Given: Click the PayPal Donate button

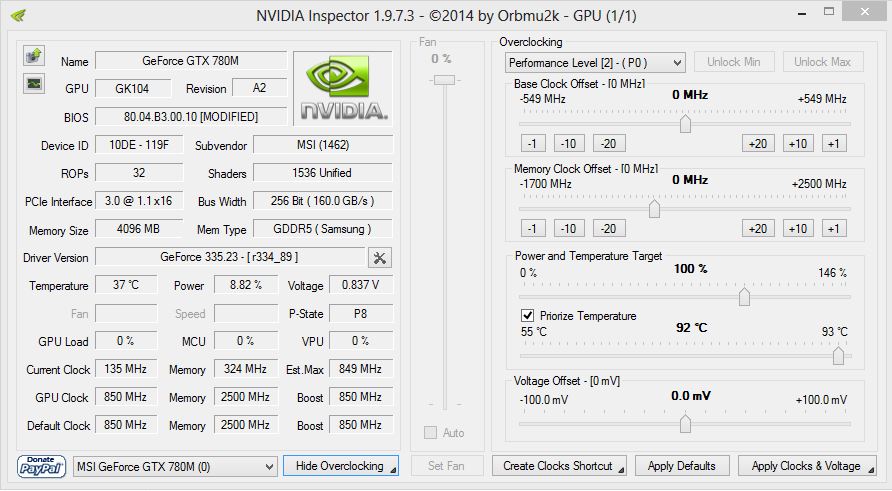Looking at the screenshot, I should [41, 466].
